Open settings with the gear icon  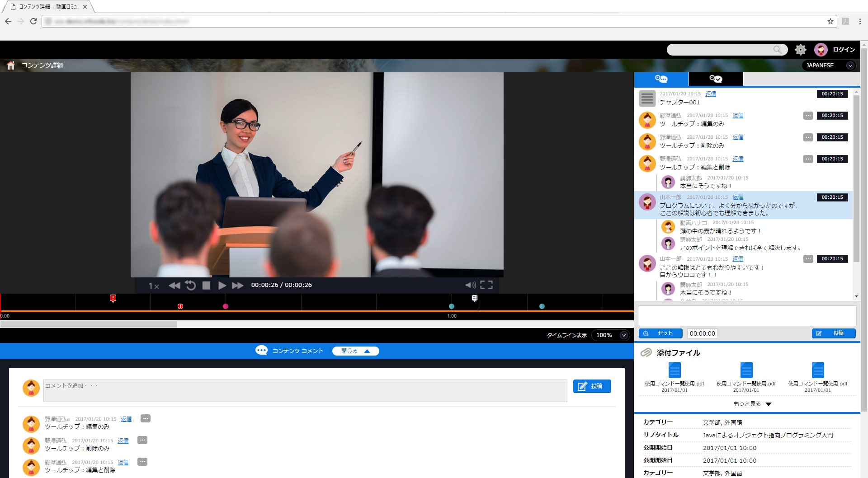tap(800, 50)
